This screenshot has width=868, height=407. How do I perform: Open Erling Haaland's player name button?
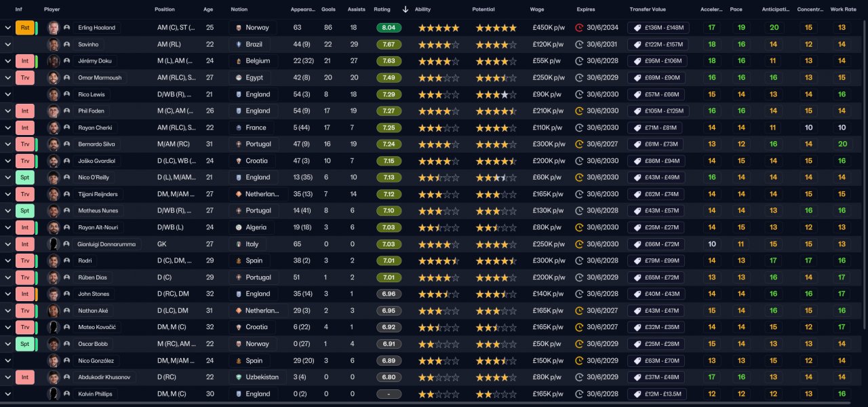click(97, 28)
